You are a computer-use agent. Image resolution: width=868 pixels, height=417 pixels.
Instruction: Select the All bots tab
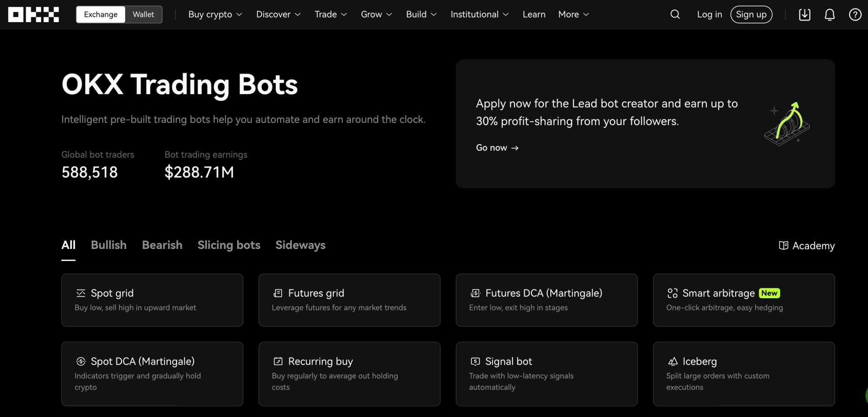coord(68,245)
